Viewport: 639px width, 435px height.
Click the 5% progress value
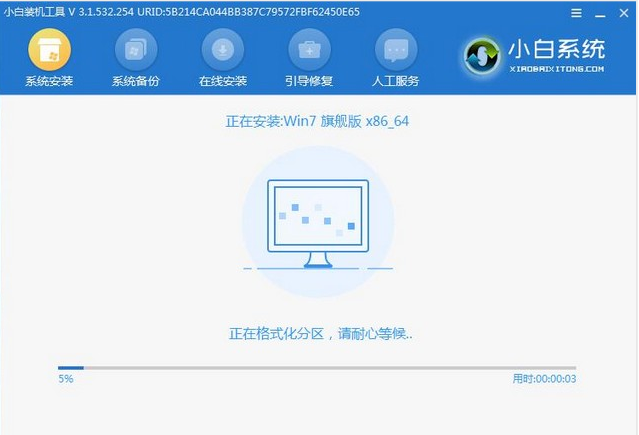tap(66, 379)
